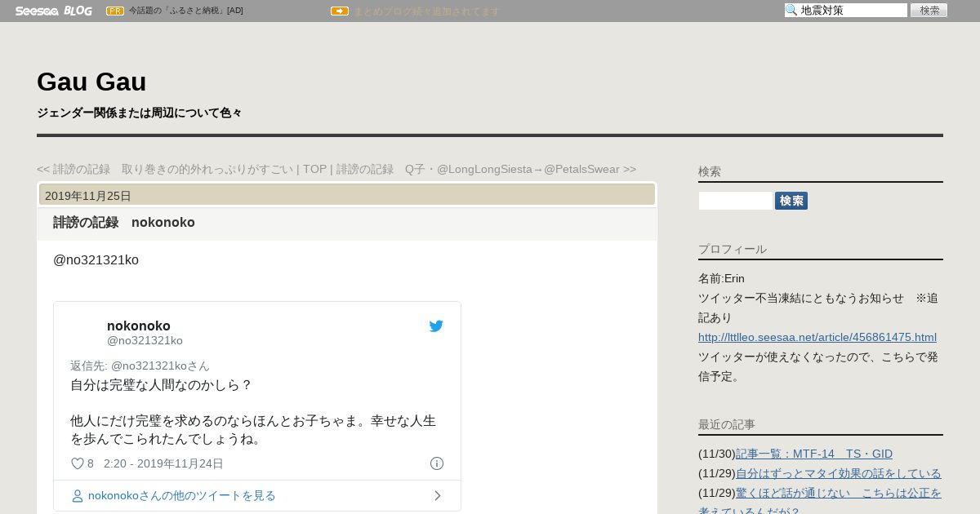The width and height of the screenshot is (980, 514).
Task: Click the orange PR badge icon
Action: pos(115,11)
